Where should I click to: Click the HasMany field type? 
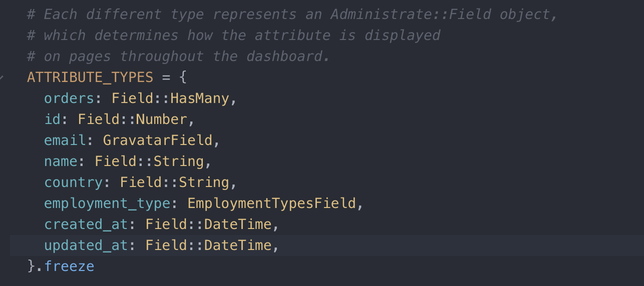coord(200,98)
